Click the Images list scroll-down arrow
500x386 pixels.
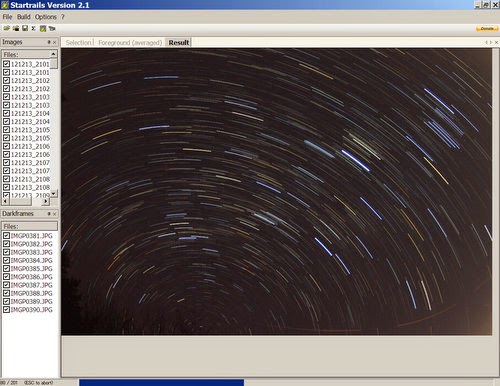(54, 193)
